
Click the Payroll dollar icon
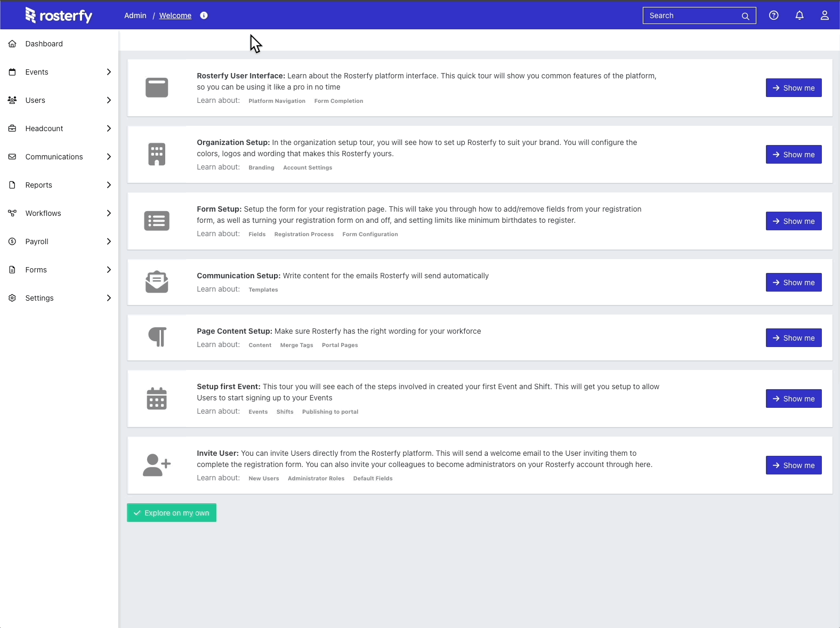click(12, 241)
